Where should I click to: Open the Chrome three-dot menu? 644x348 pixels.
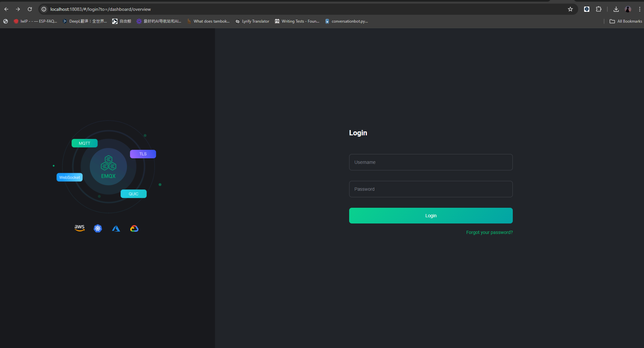coord(639,9)
